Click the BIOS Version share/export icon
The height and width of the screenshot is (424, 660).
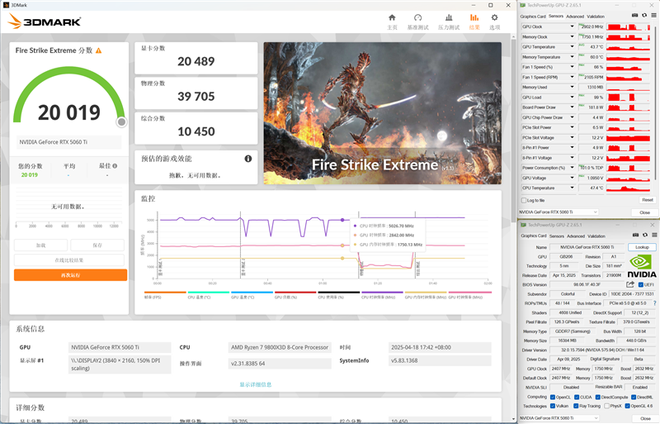point(630,285)
